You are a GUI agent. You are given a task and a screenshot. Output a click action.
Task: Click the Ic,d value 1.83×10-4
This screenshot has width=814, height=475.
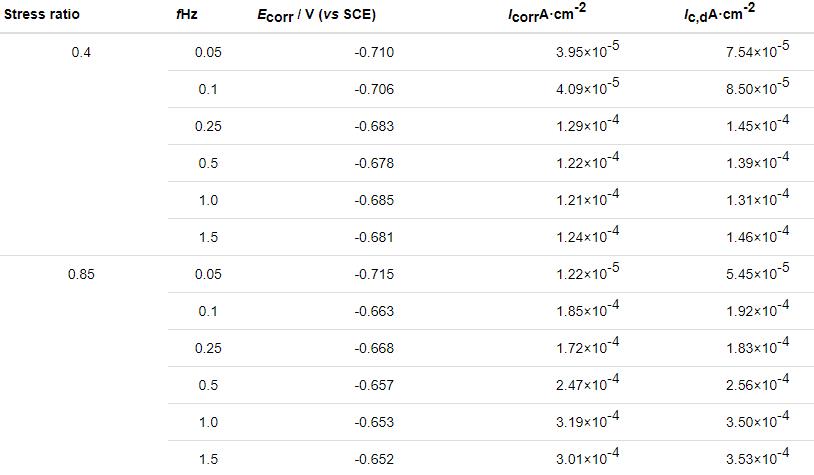[x=757, y=346]
